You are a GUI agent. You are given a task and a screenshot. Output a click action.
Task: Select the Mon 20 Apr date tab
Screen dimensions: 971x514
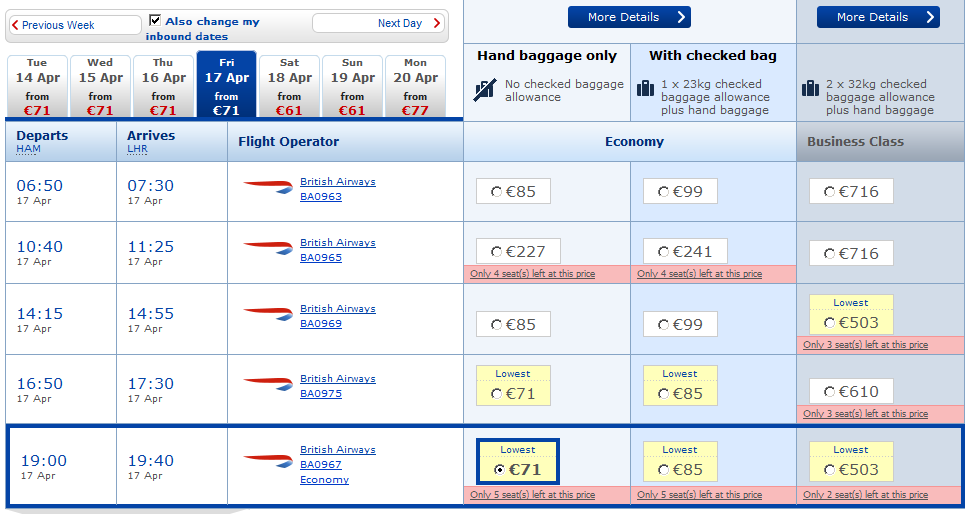point(415,86)
